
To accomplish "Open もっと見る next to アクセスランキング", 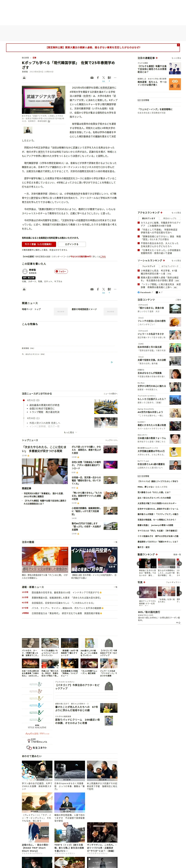I will [176, 213].
